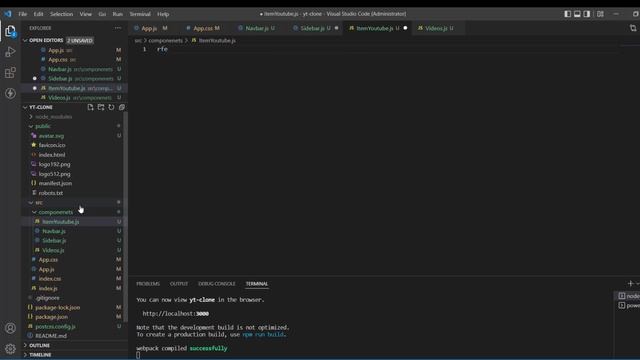The width and height of the screenshot is (640, 360).
Task: Open README.md in the file tree
Action: pos(51,336)
